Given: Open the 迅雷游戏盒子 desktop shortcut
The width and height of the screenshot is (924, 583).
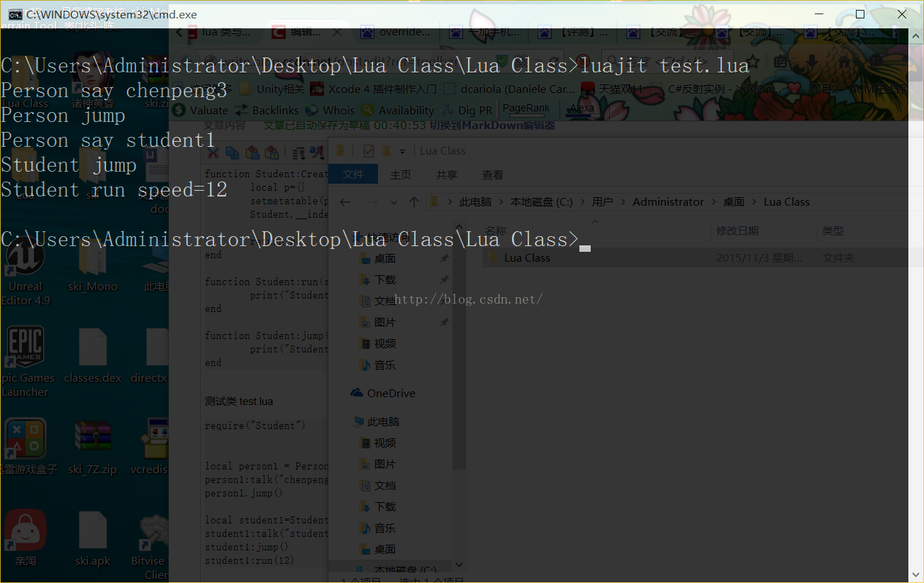Looking at the screenshot, I should pyautogui.click(x=26, y=447).
